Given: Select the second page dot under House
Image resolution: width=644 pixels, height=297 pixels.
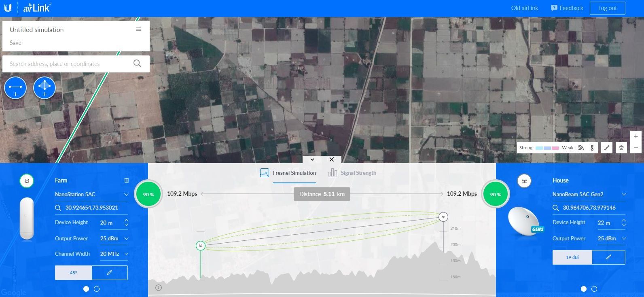Looking at the screenshot, I should click(x=594, y=289).
